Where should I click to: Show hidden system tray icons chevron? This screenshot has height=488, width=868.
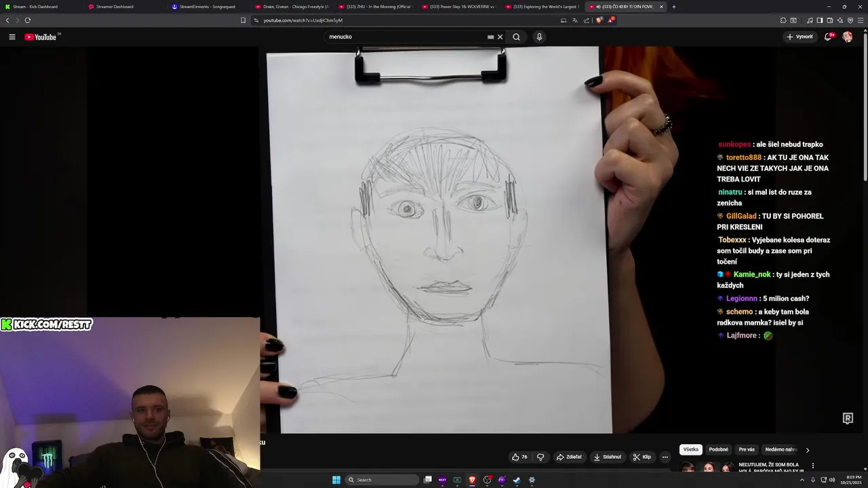tap(802, 480)
